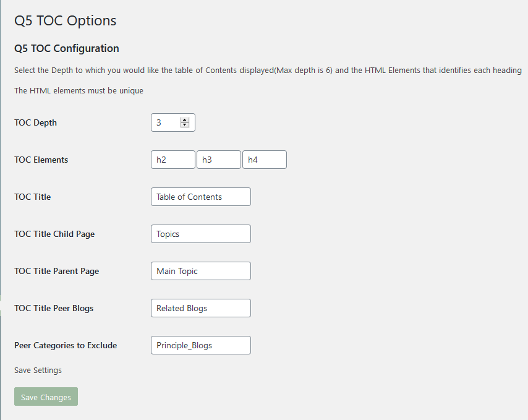The image size is (528, 420).
Task: Click the Principle_Blogs exclude categories field
Action: [x=201, y=345]
